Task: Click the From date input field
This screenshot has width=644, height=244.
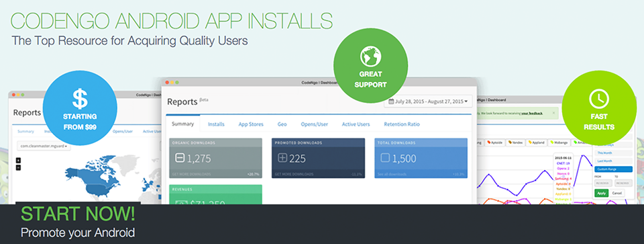Action: click(x=602, y=183)
